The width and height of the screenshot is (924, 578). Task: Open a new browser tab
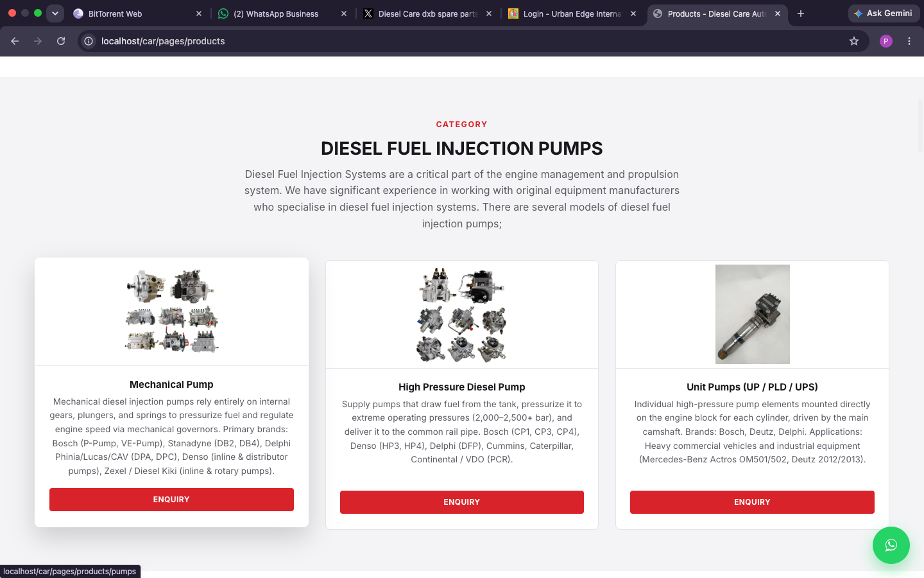point(801,13)
